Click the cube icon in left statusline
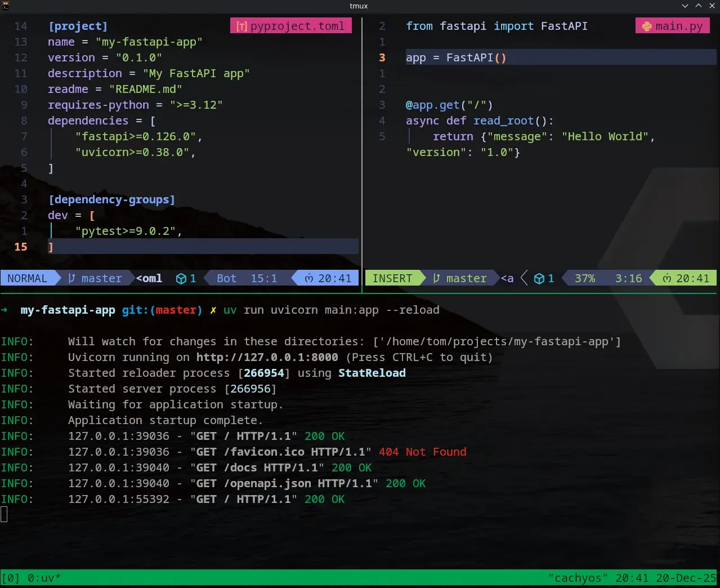720x588 pixels. (181, 279)
